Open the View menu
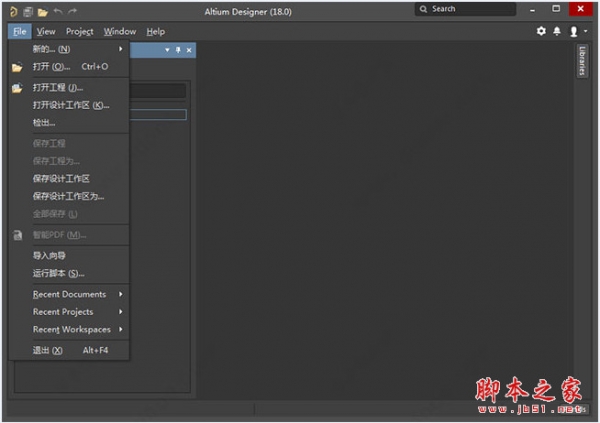The width and height of the screenshot is (600, 423). 46,31
